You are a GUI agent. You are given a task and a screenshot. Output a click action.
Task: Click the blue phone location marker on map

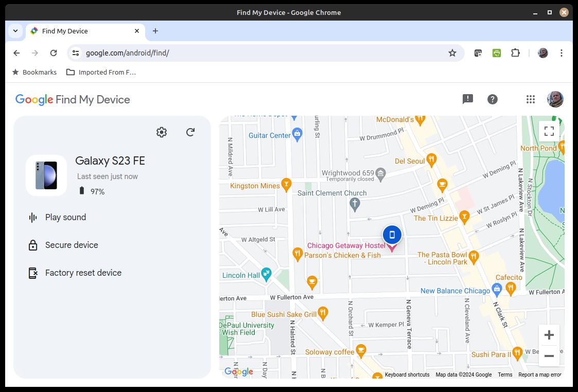point(392,235)
